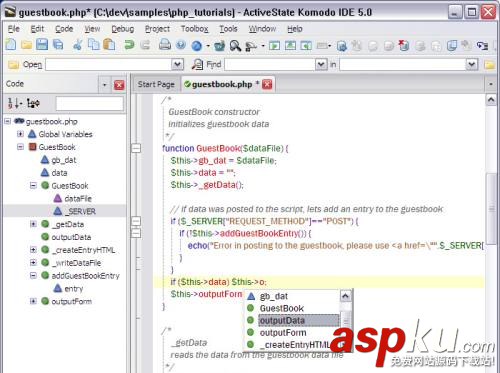Open the Find field dropdown arrow
500x373 pixels.
(x=321, y=64)
